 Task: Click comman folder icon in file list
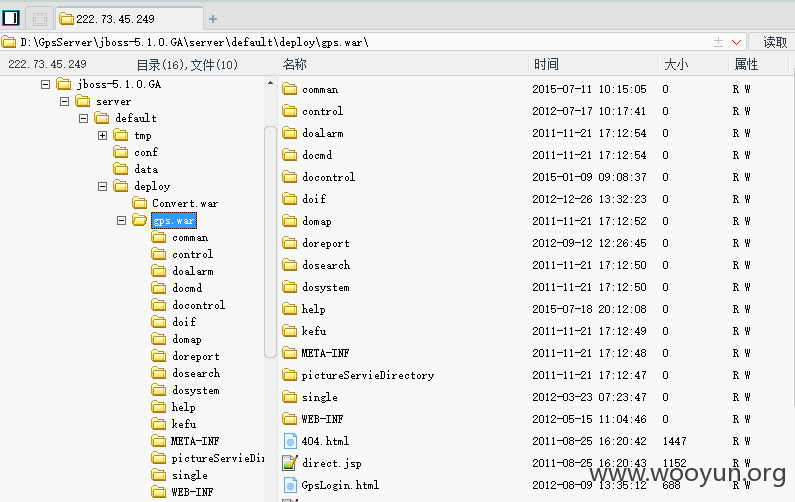pyautogui.click(x=290, y=89)
